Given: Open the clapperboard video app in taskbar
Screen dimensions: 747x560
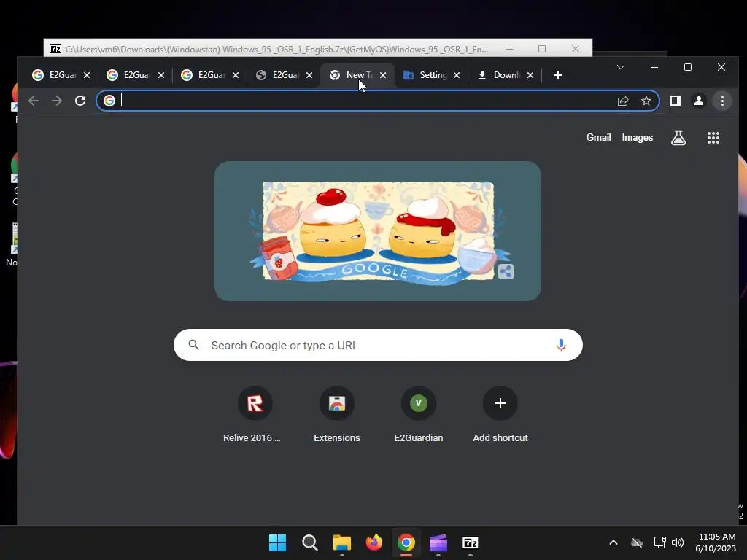Looking at the screenshot, I should click(438, 542).
